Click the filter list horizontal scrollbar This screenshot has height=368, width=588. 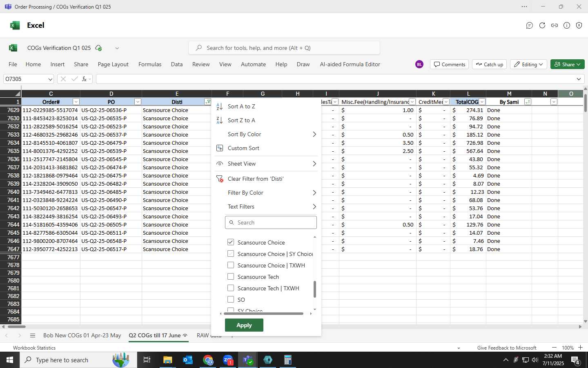click(x=264, y=314)
